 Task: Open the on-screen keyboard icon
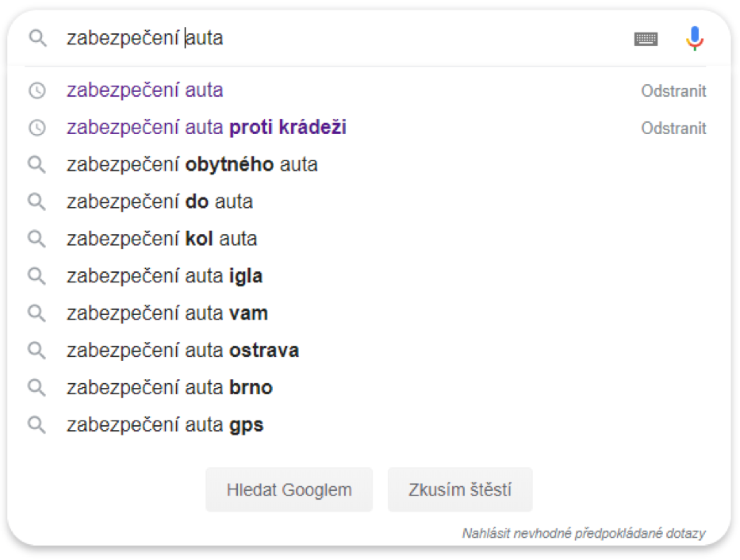pyautogui.click(x=646, y=39)
